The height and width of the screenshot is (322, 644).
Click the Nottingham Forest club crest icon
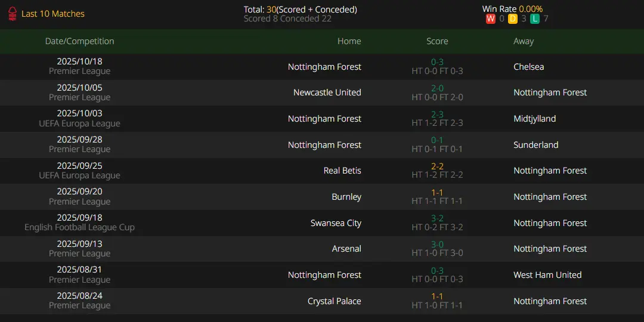(x=13, y=14)
